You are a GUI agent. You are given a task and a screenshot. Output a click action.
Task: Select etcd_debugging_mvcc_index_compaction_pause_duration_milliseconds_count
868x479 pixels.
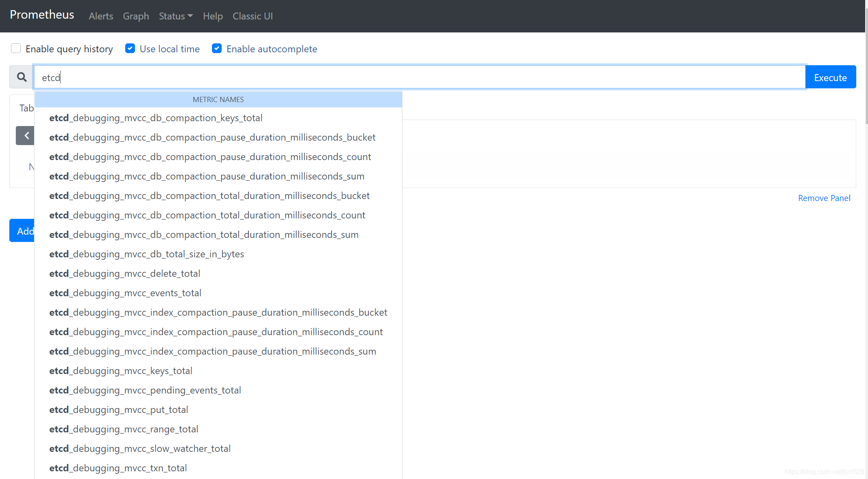point(218,332)
